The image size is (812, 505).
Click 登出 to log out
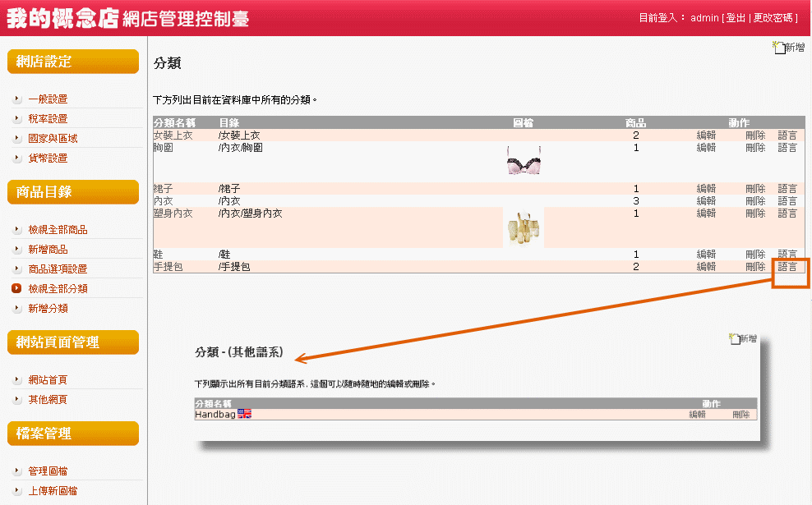point(735,18)
